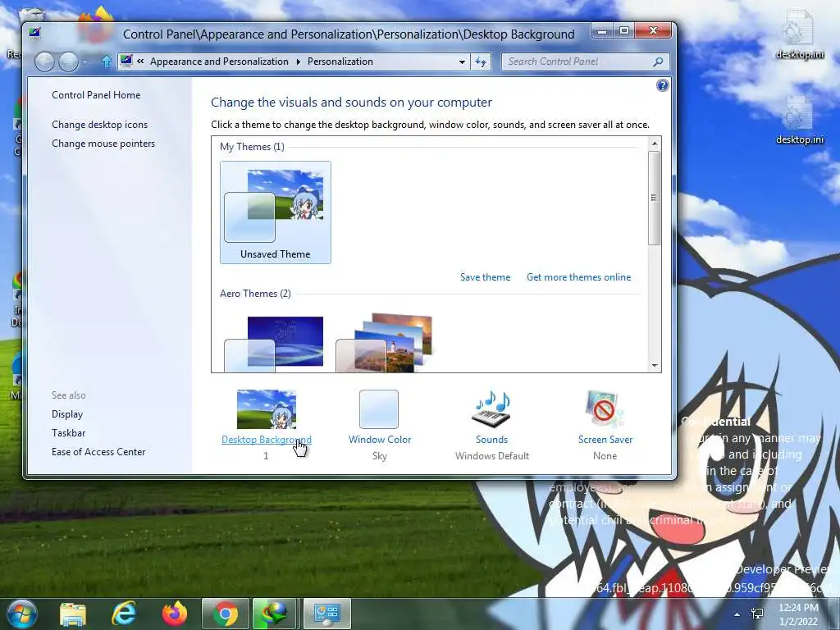Switch to Chrome in the taskbar
Image resolution: width=840 pixels, height=630 pixels.
coord(226,614)
